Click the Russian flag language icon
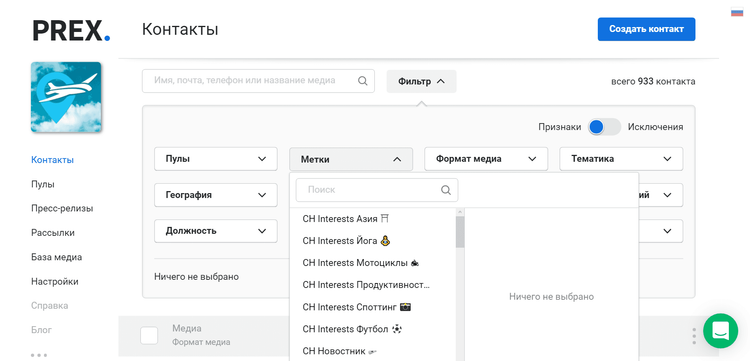The image size is (750, 361). [737, 13]
